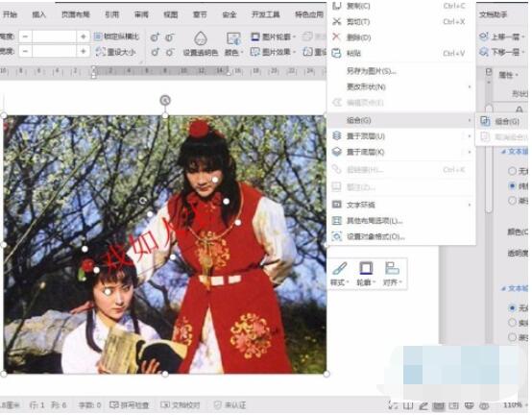
Task: Open the Insert ribbon tab
Action: click(x=38, y=14)
